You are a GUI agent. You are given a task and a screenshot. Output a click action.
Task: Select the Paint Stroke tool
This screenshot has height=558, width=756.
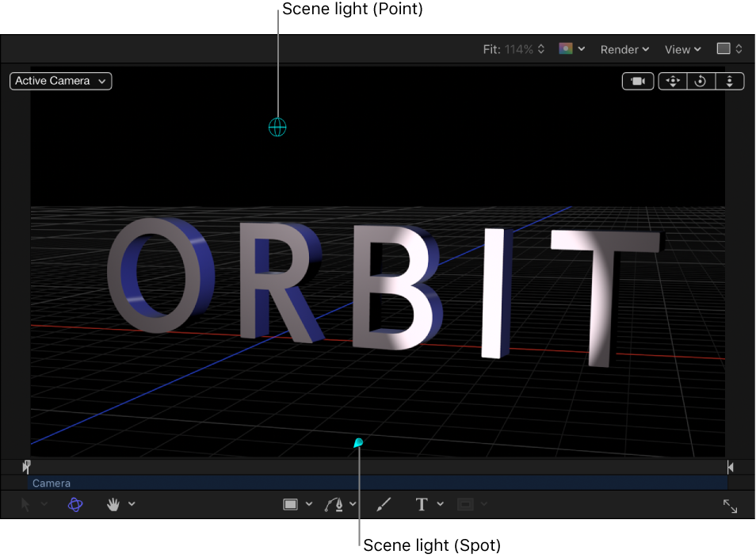pyautogui.click(x=384, y=504)
